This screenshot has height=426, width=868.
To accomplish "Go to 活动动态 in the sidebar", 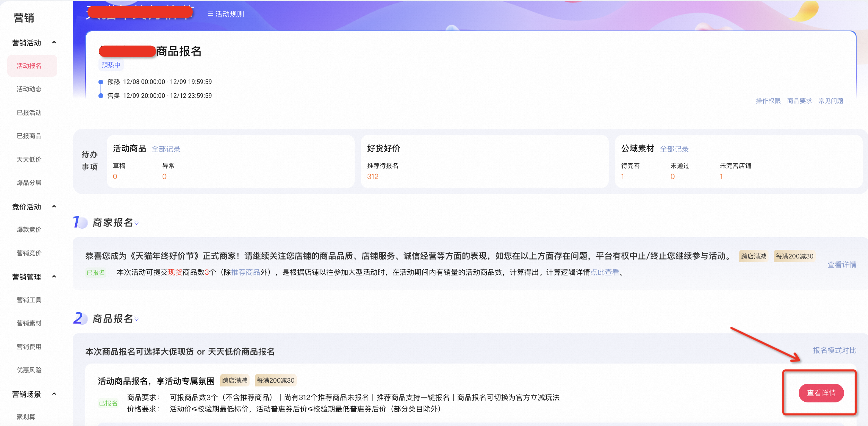I will (x=29, y=89).
